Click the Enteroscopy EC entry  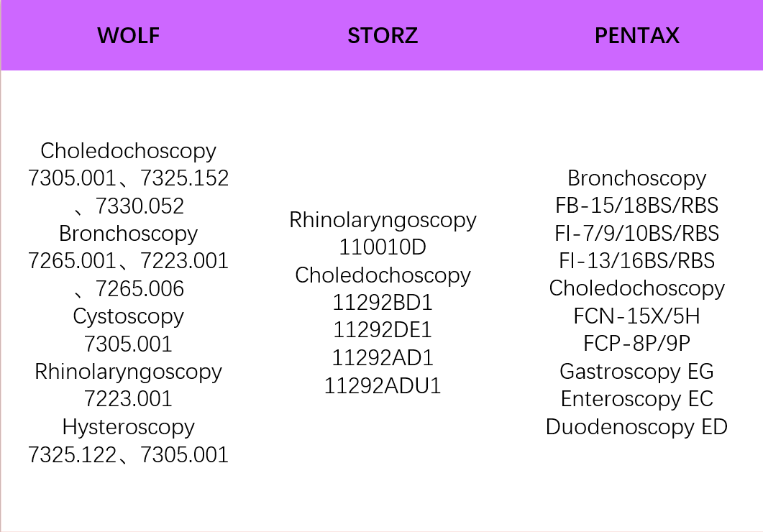pyautogui.click(x=636, y=399)
